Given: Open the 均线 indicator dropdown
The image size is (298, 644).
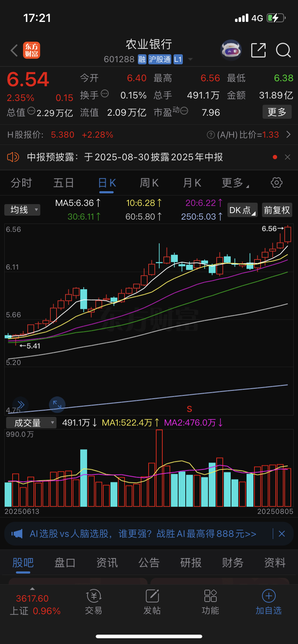Looking at the screenshot, I should (22, 210).
